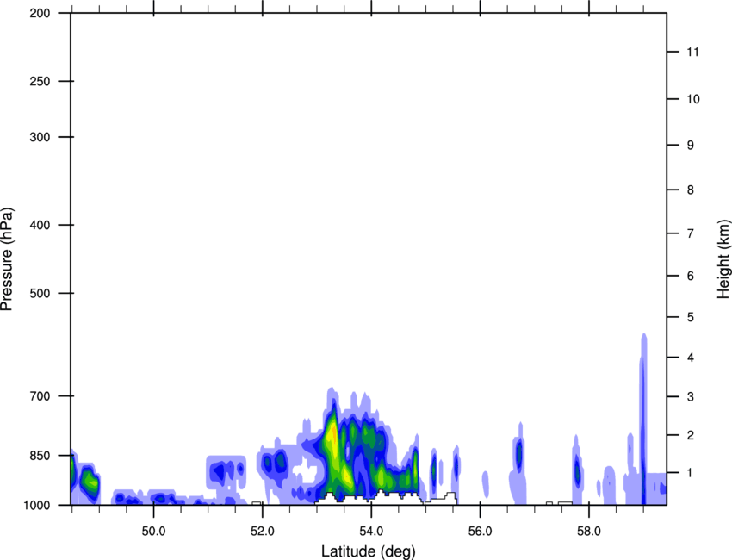732x560 pixels.
Task: Select the 850 pressure tick label
Action: point(40,456)
